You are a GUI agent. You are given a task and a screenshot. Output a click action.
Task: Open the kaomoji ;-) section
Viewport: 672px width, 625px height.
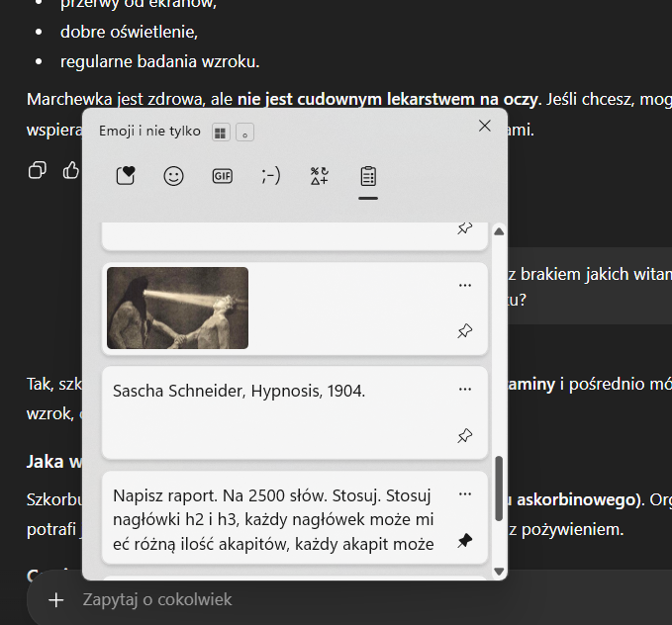pyautogui.click(x=270, y=176)
